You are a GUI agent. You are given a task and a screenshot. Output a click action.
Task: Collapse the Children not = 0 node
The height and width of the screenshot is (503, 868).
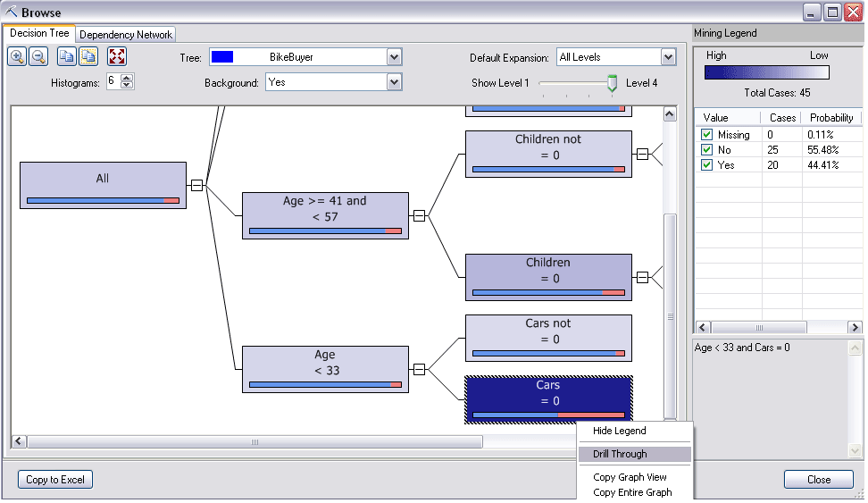(642, 155)
